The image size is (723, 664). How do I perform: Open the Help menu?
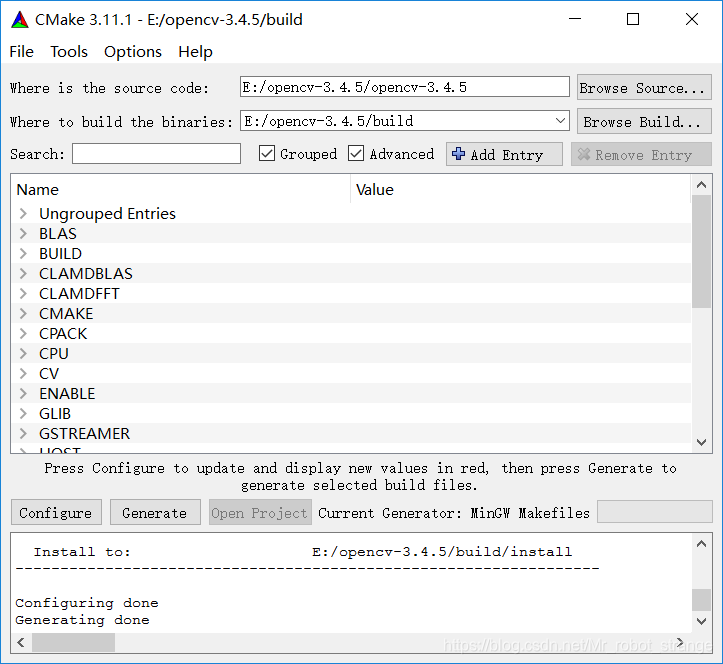click(x=196, y=52)
